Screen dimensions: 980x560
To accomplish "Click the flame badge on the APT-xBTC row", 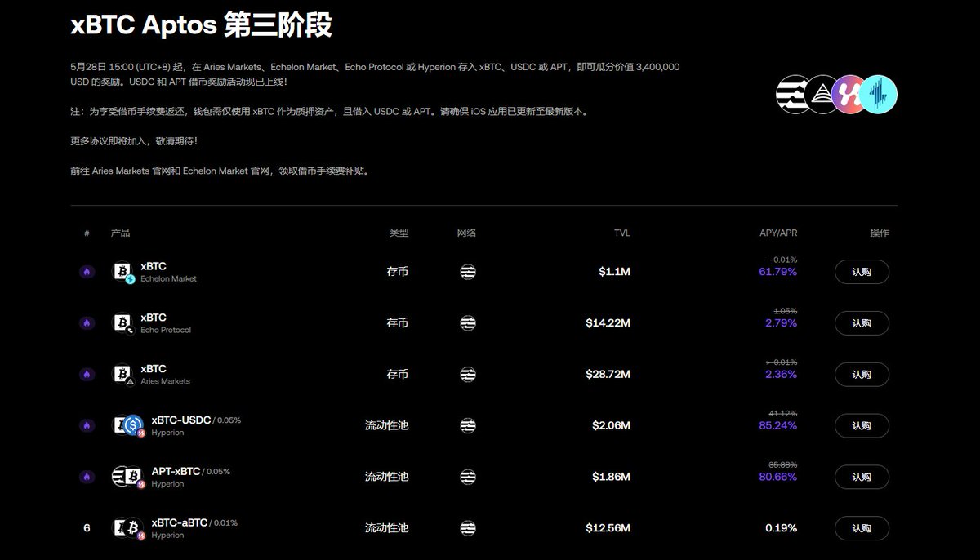I will (87, 477).
